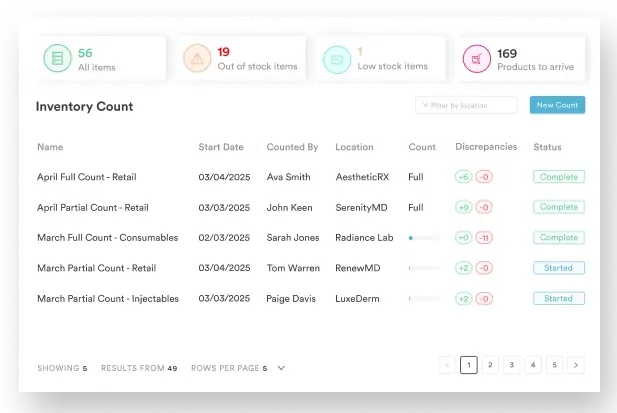Go to page 5

tap(554, 365)
